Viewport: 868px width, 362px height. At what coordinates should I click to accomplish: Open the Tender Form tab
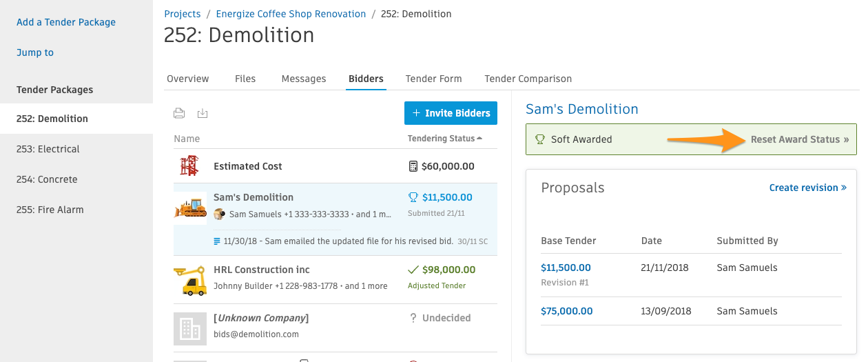[434, 79]
